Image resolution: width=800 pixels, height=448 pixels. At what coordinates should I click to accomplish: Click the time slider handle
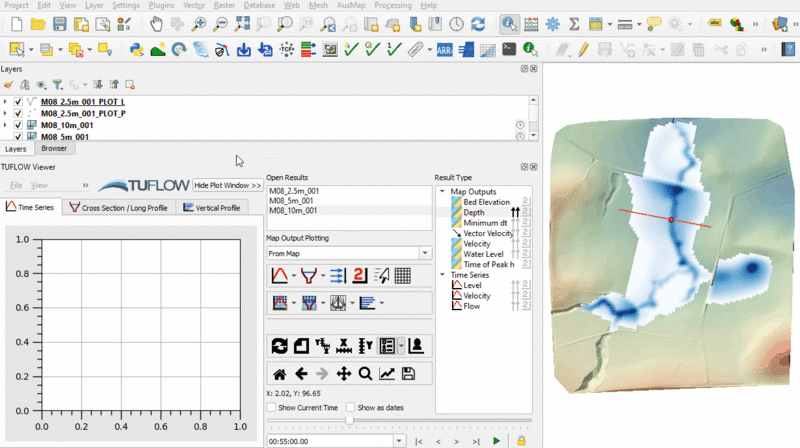(x=349, y=421)
